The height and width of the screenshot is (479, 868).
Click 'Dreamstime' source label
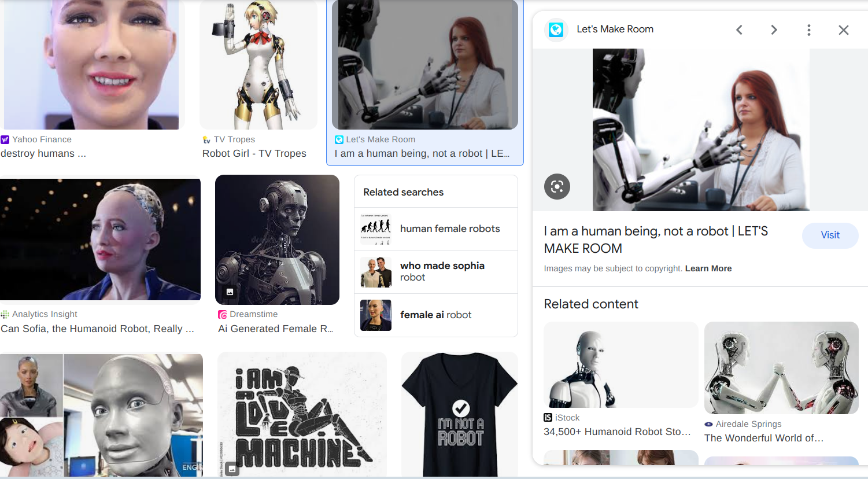click(x=254, y=314)
